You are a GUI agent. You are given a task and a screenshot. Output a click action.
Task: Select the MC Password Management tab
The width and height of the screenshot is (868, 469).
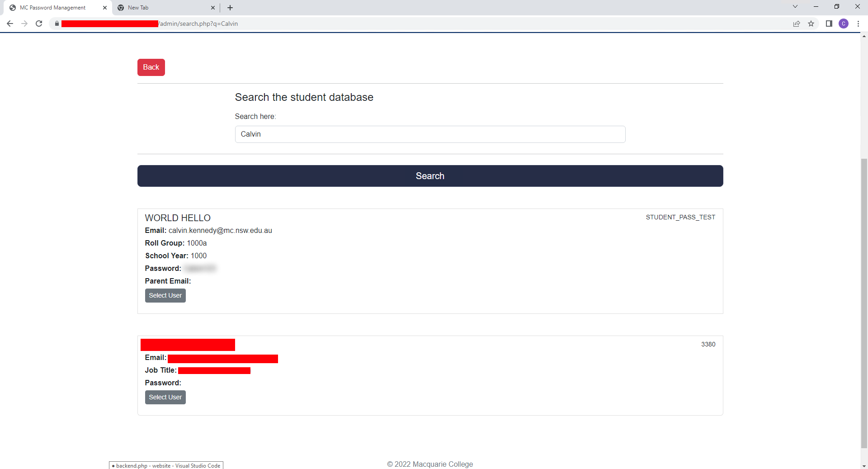pyautogui.click(x=54, y=8)
